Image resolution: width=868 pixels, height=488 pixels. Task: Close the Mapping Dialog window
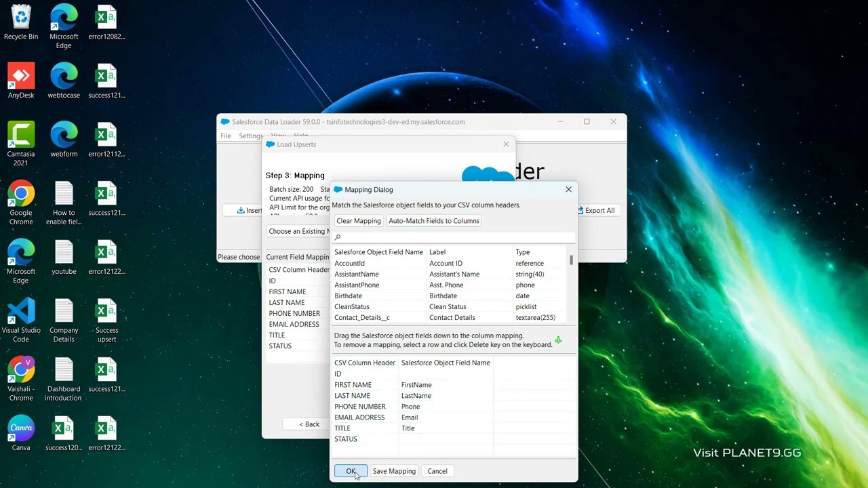568,190
